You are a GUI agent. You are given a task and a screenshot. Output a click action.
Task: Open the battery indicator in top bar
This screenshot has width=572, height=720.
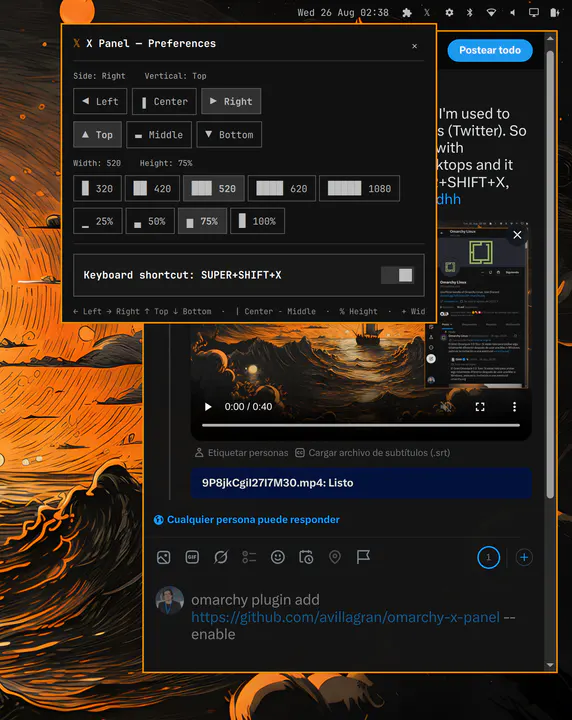(x=555, y=13)
